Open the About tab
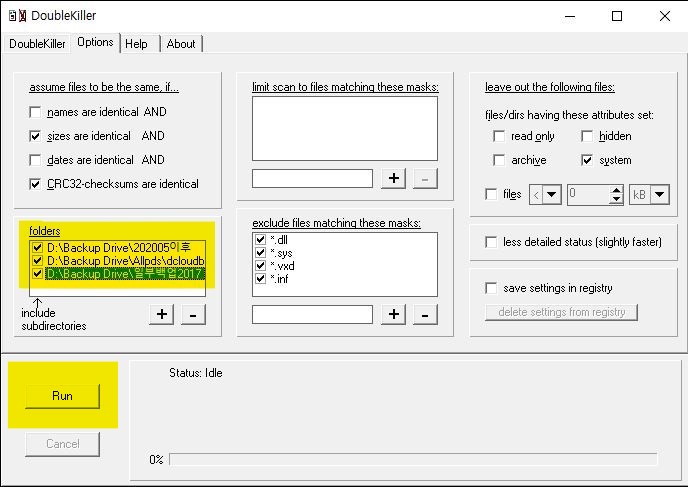Image resolution: width=688 pixels, height=487 pixels. coord(181,44)
